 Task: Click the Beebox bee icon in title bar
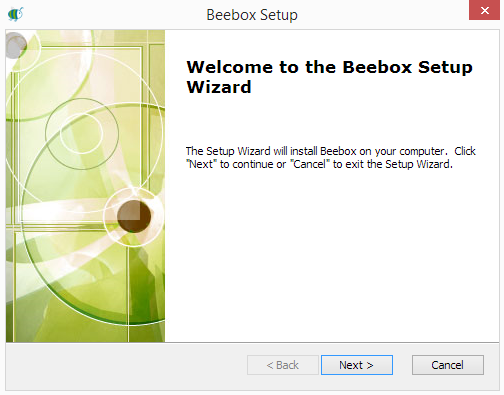[15, 14]
